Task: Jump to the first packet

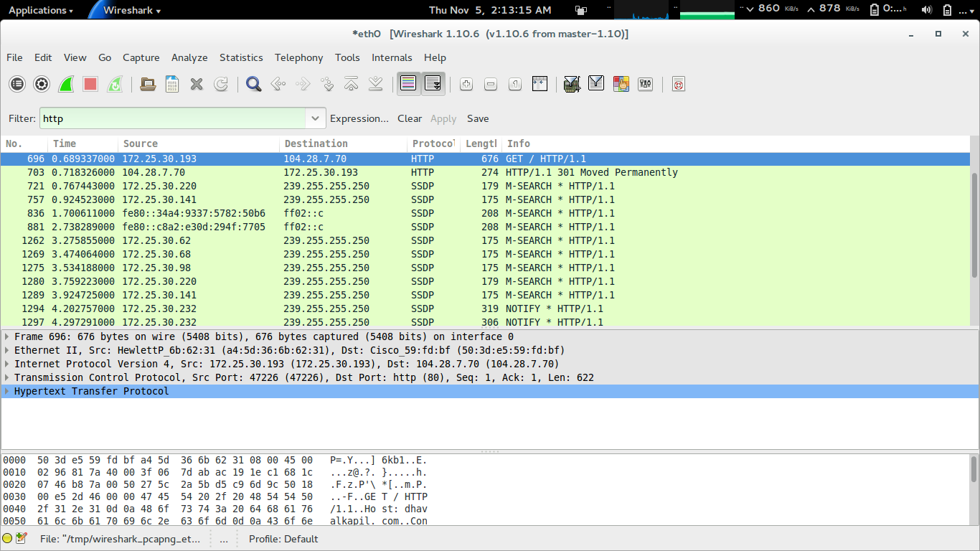Action: 352,84
